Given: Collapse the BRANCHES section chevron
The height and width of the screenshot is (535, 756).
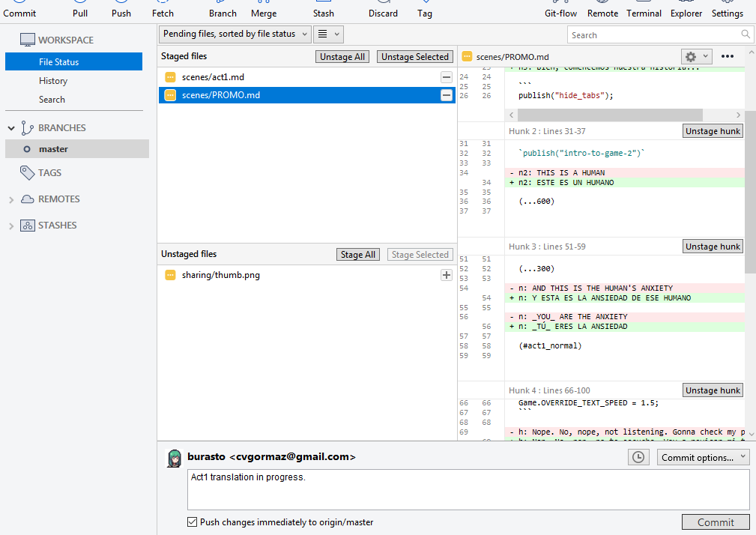Looking at the screenshot, I should (x=11, y=128).
